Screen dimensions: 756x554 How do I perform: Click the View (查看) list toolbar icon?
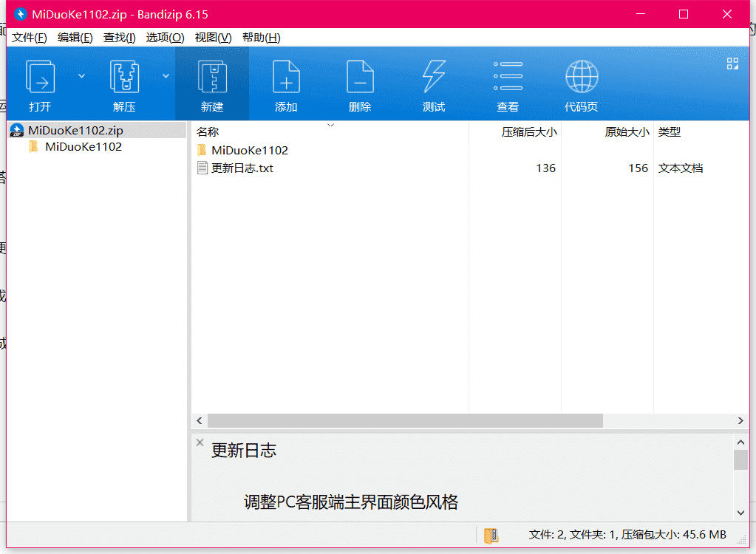(508, 76)
